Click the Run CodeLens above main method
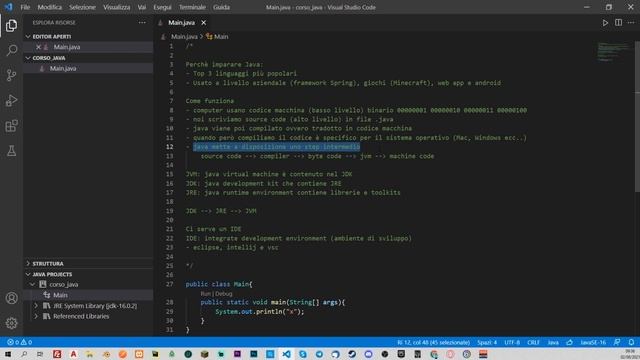 point(205,293)
